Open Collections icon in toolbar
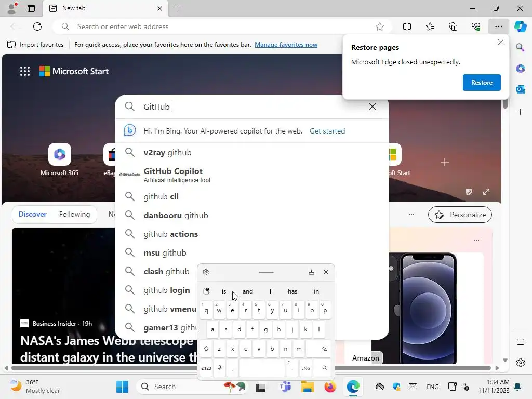 pyautogui.click(x=453, y=26)
